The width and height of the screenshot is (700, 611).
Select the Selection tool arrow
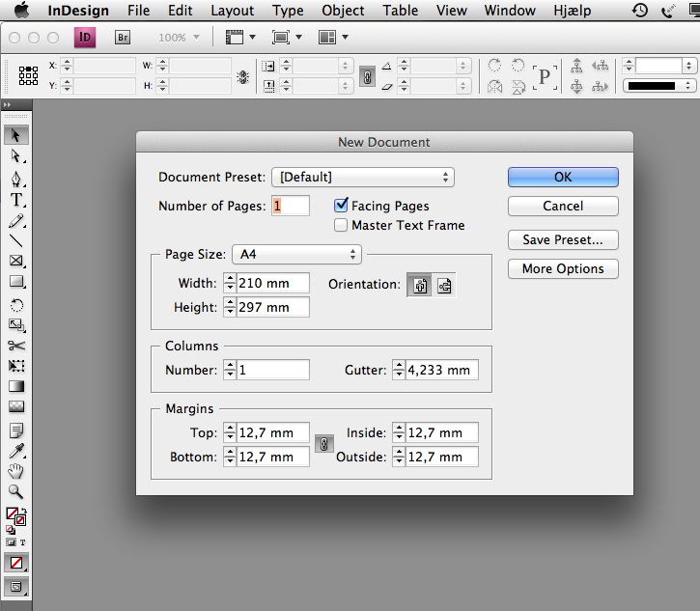[16, 135]
